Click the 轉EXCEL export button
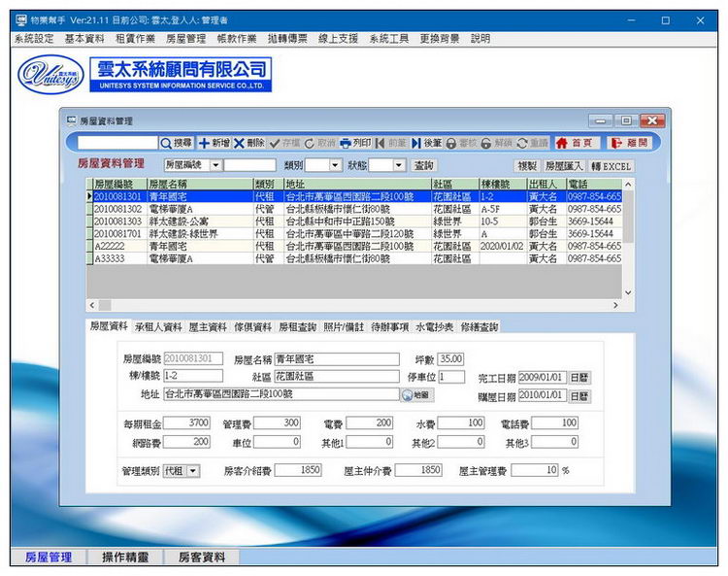 (611, 166)
